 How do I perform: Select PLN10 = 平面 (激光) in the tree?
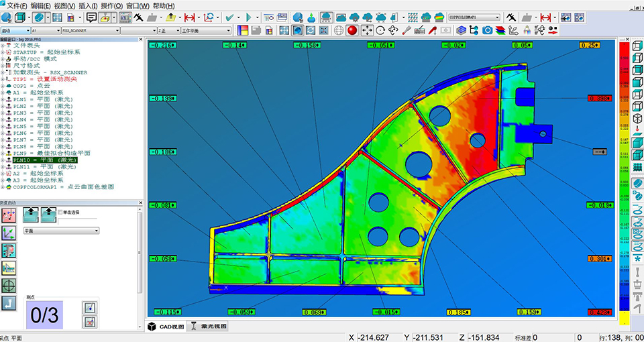tap(44, 160)
